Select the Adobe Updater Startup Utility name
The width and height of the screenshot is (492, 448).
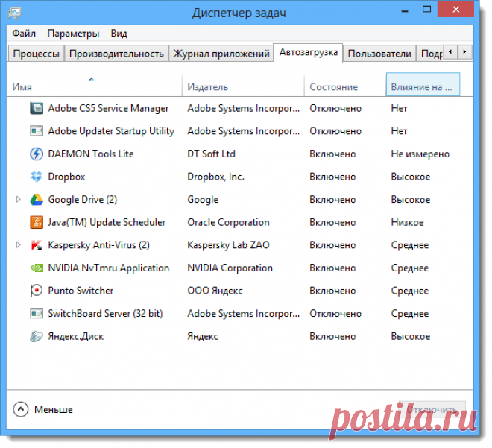[111, 131]
